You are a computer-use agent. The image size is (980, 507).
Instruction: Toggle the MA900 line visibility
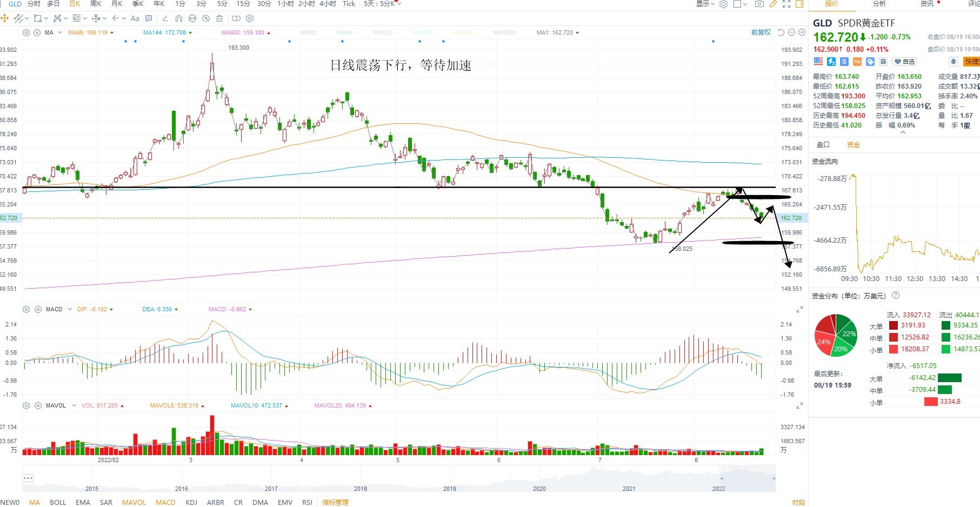245,32
